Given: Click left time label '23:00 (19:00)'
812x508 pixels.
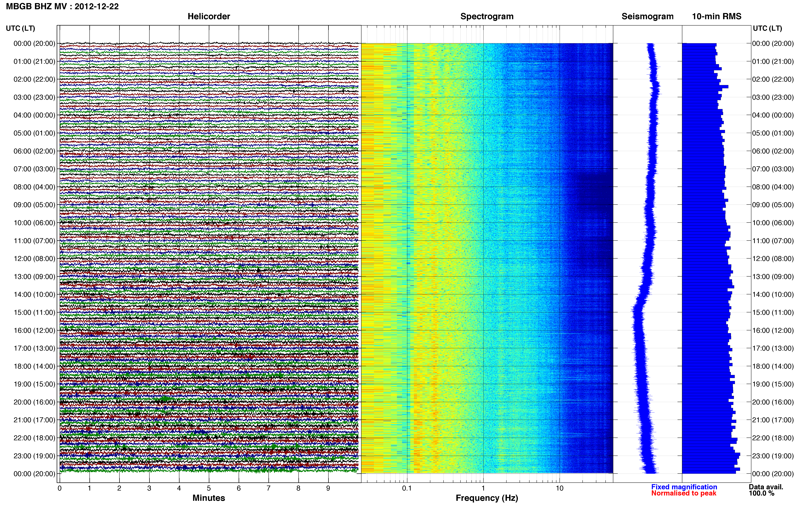Looking at the screenshot, I should click(34, 456).
